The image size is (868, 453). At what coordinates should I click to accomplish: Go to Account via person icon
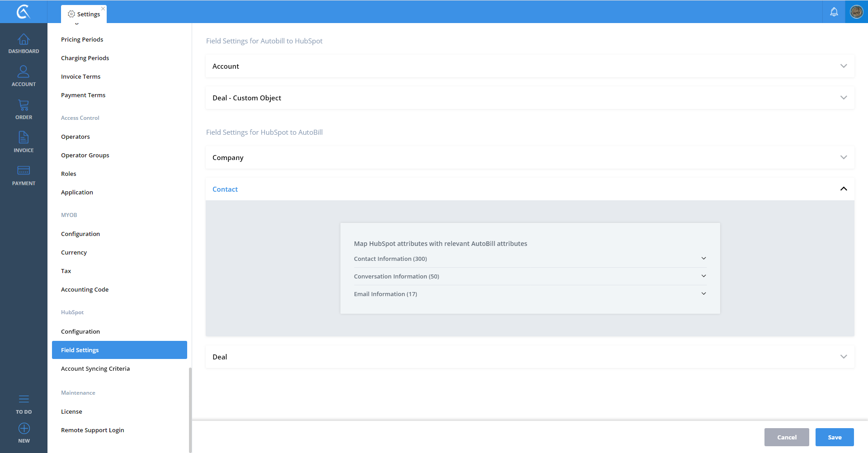click(24, 72)
